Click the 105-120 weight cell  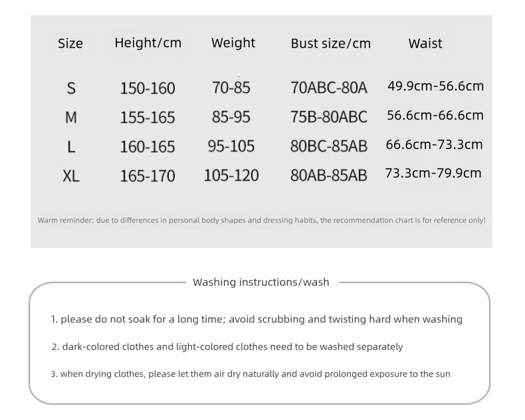pyautogui.click(x=231, y=176)
